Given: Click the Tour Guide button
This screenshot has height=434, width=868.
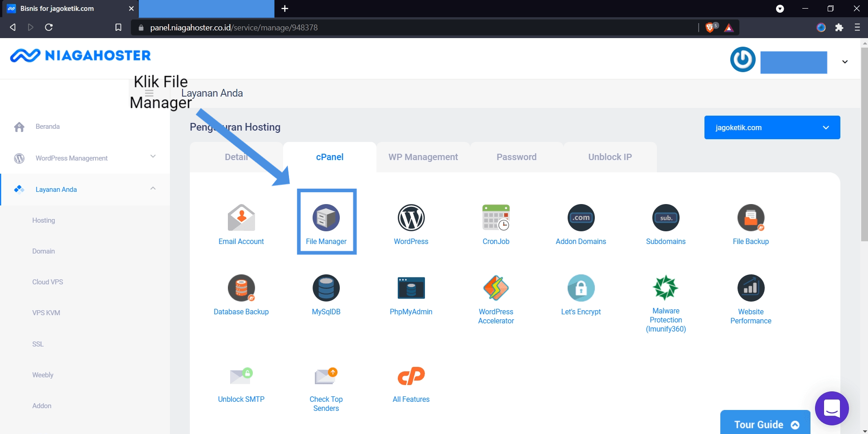Looking at the screenshot, I should [765, 424].
